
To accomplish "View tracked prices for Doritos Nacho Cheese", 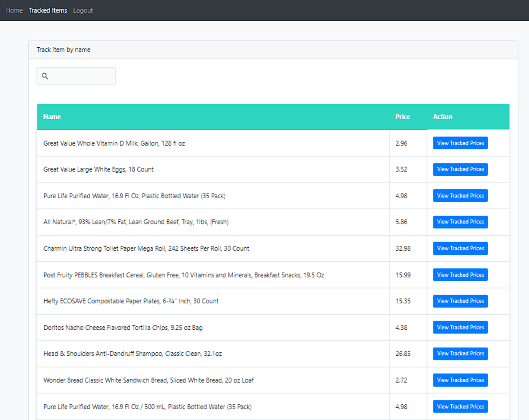I will 460,327.
